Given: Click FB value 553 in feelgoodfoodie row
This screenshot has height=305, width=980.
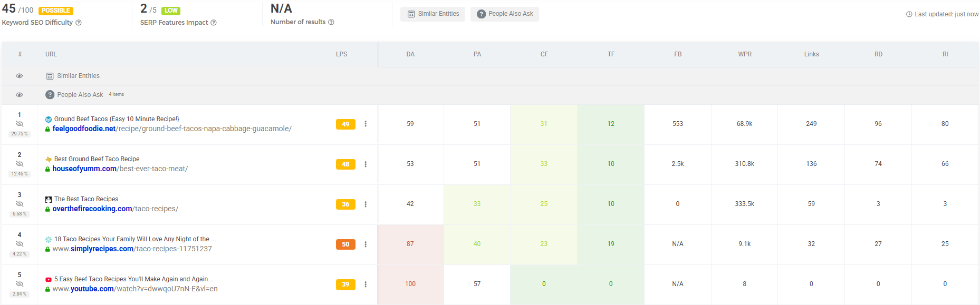Looking at the screenshot, I should 678,124.
